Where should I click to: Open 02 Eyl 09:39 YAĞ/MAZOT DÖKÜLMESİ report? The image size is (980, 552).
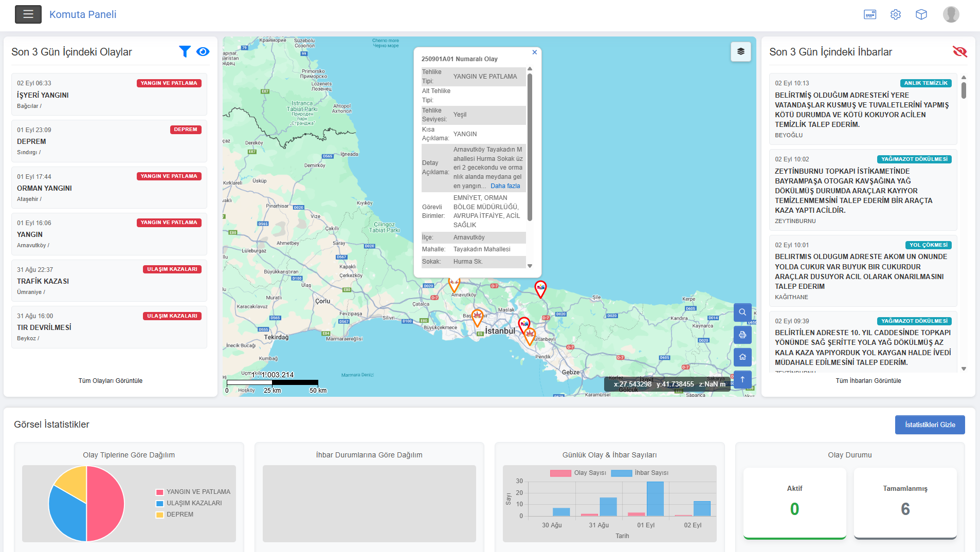(x=863, y=342)
